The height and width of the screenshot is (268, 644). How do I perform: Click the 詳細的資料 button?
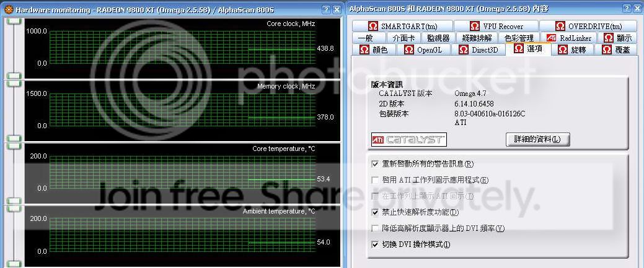[537, 139]
